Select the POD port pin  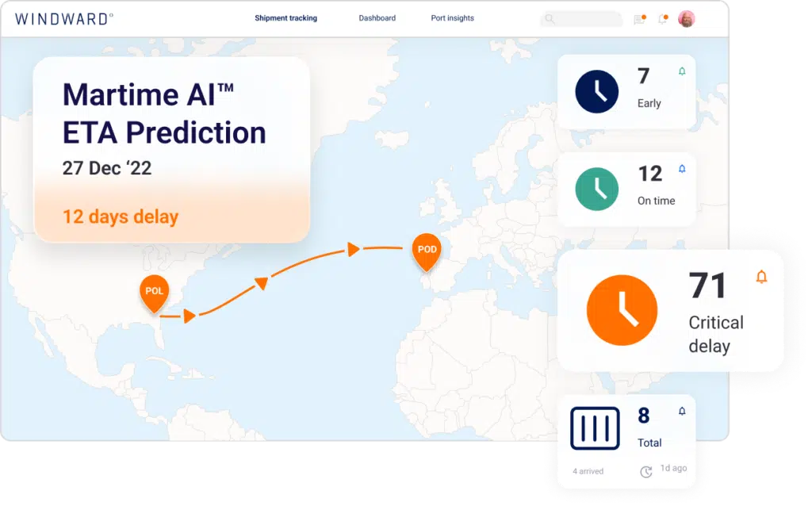tap(427, 252)
